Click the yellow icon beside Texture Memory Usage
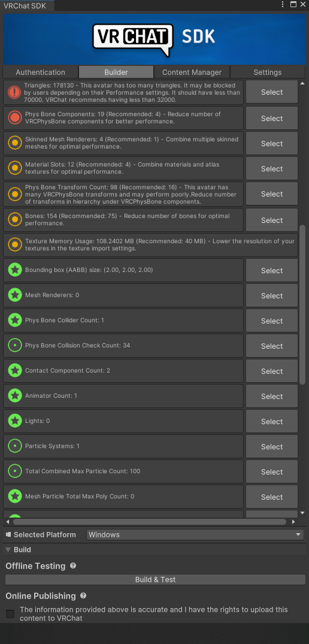Image resolution: width=309 pixels, height=644 pixels. [15, 245]
